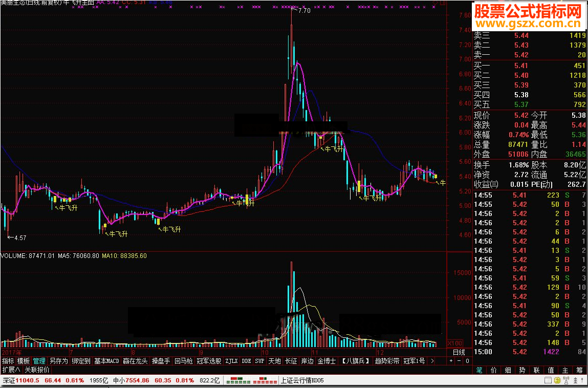This screenshot has width=588, height=388.
Task: Open the 指标 menu
Action: tap(8, 361)
